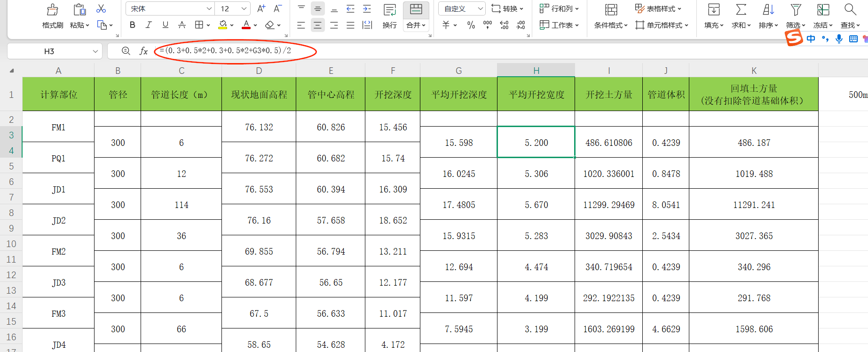Select column header H

pyautogui.click(x=536, y=70)
